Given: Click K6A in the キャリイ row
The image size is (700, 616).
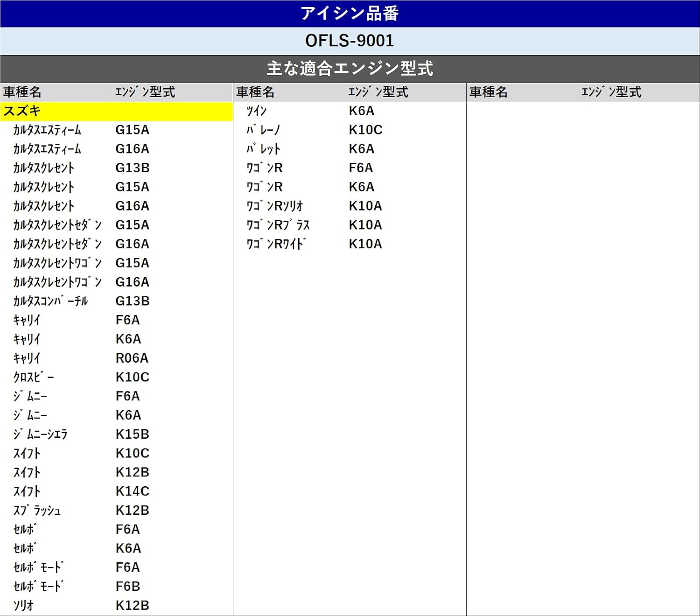Looking at the screenshot, I should (x=128, y=339).
